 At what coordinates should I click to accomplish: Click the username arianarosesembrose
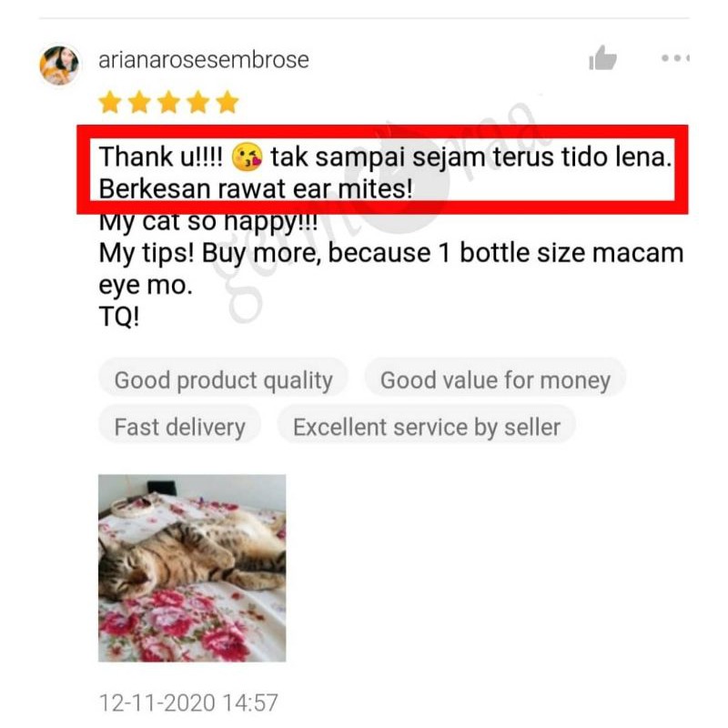pos(203,60)
